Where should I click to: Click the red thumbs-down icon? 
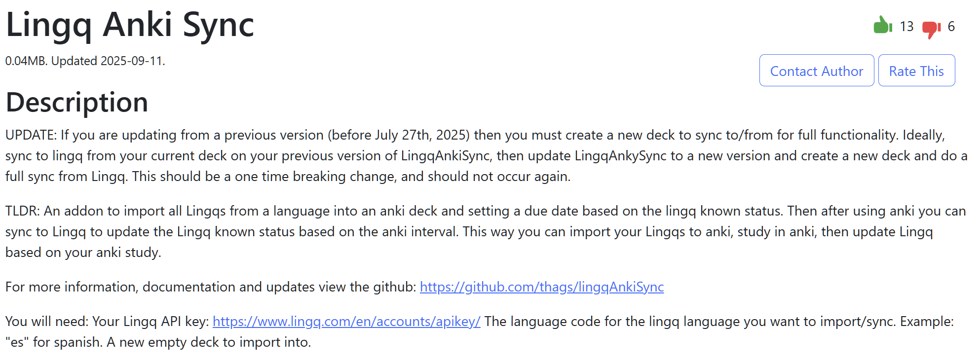coord(931,29)
